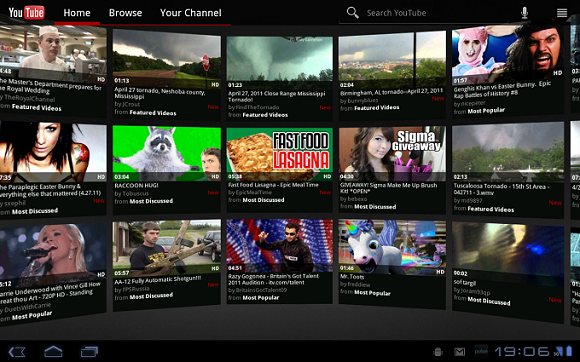Tap 'Most Discussed' under RACCOON HUG! video

coord(151,201)
